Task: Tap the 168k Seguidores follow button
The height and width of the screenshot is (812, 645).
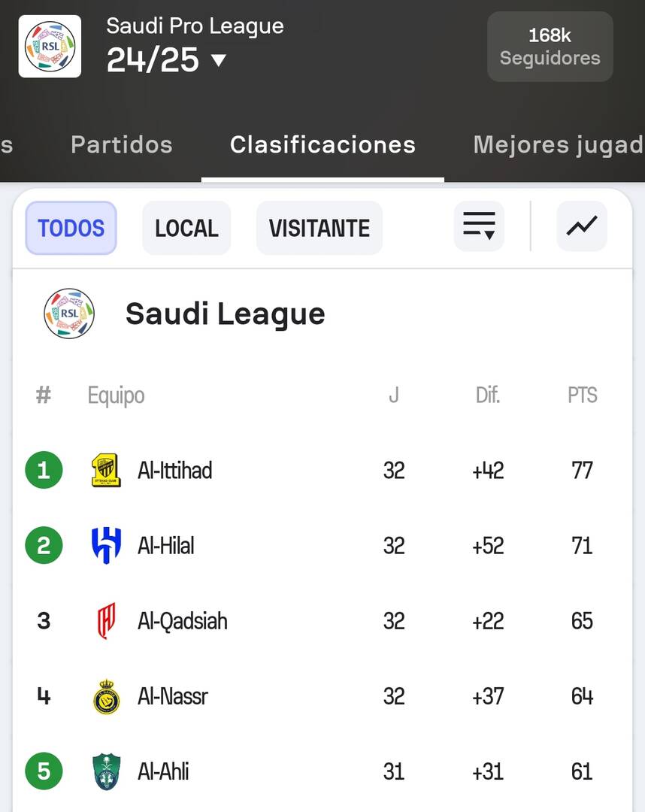Action: (550, 47)
